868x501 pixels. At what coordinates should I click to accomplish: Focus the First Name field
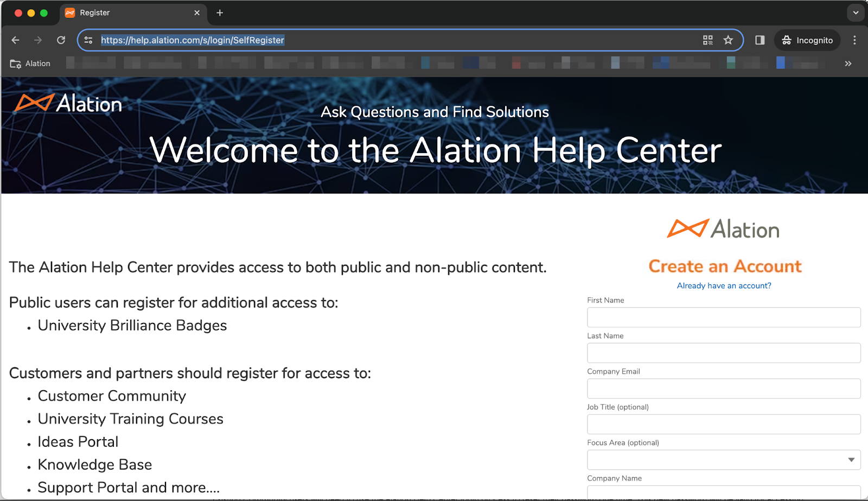(724, 318)
